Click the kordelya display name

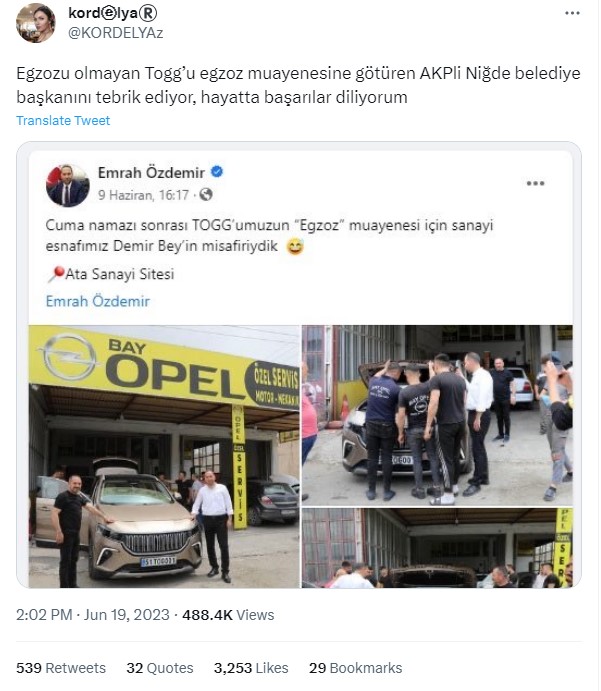[112, 13]
